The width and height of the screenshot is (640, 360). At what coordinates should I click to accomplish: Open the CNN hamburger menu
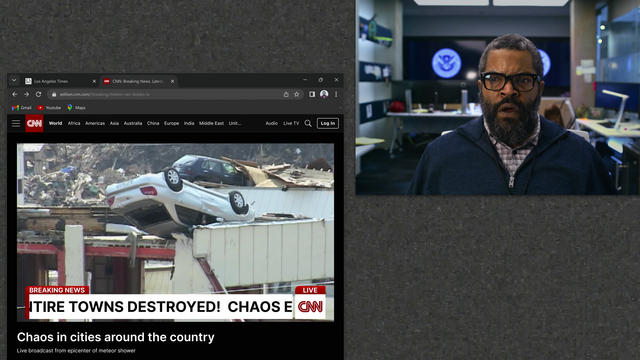point(16,123)
